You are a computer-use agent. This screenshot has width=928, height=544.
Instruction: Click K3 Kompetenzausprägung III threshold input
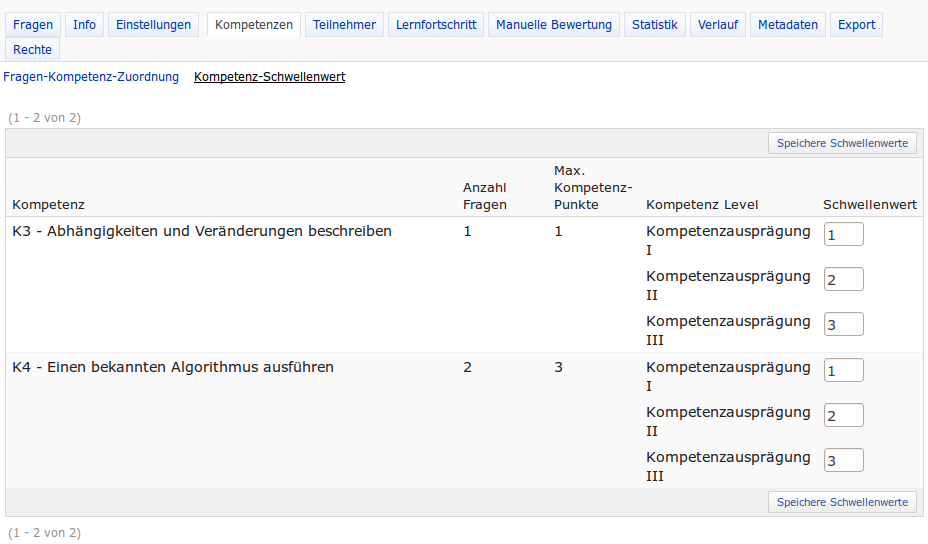pyautogui.click(x=843, y=324)
